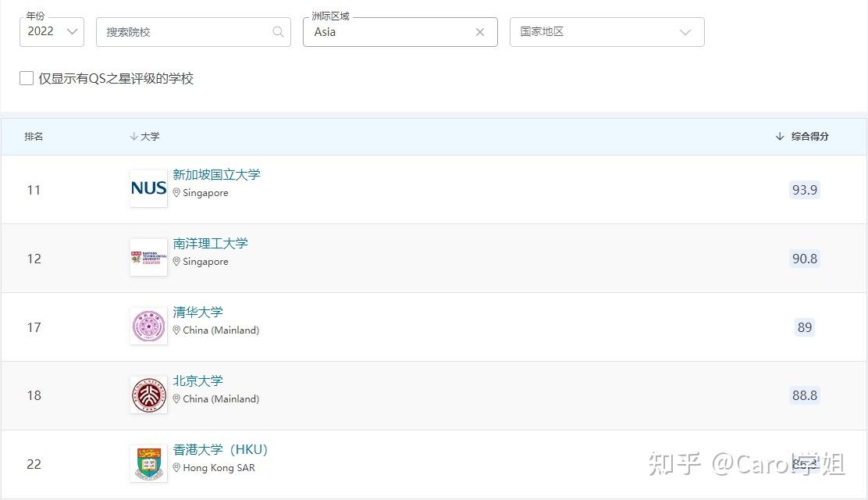This screenshot has height=500, width=868.
Task: Click the Nanyang Technological University logo
Action: (x=148, y=257)
